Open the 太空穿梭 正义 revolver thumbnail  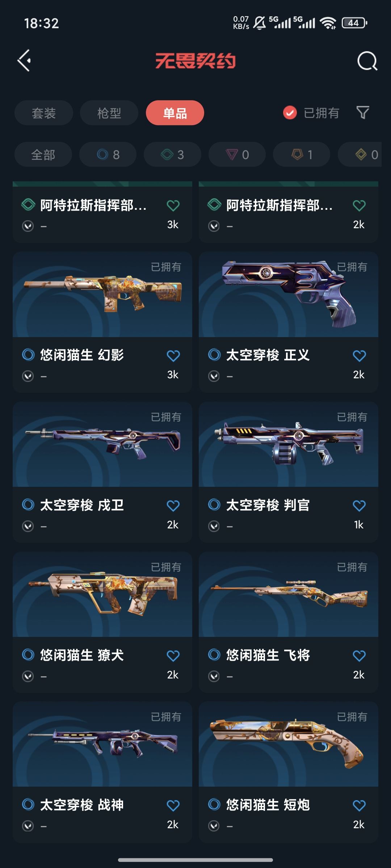point(289,294)
